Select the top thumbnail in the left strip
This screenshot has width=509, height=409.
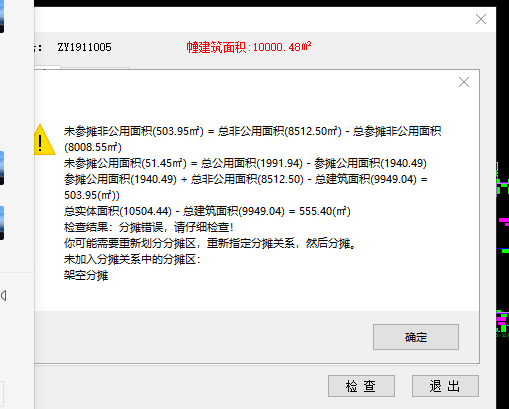pos(2,16)
